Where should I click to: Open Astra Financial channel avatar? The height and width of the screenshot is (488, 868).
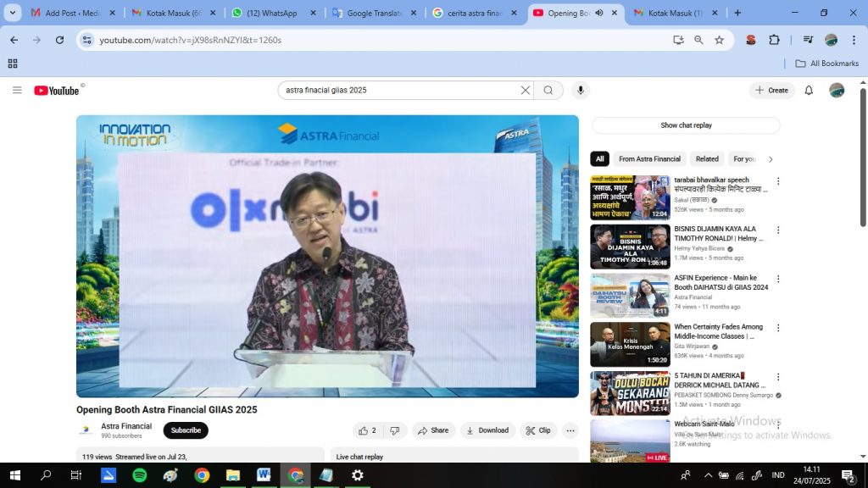(x=86, y=430)
